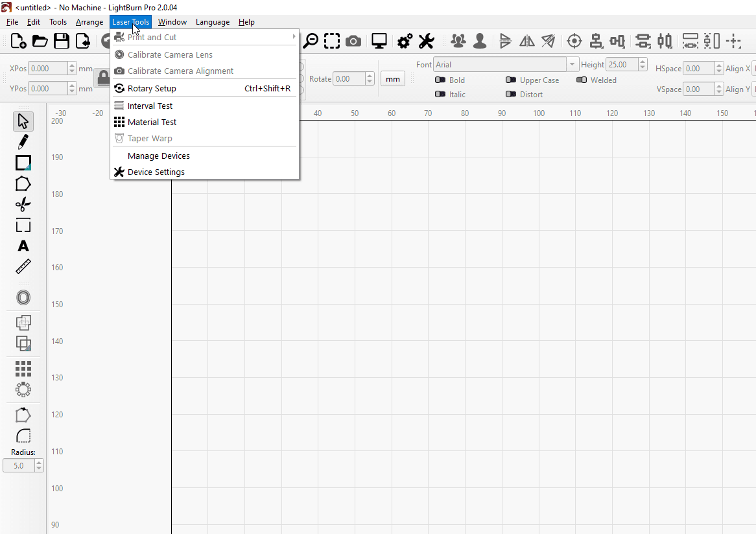Viewport: 756px width, 534px height.
Task: Click the Grid Array tool icon
Action: pos(23,369)
